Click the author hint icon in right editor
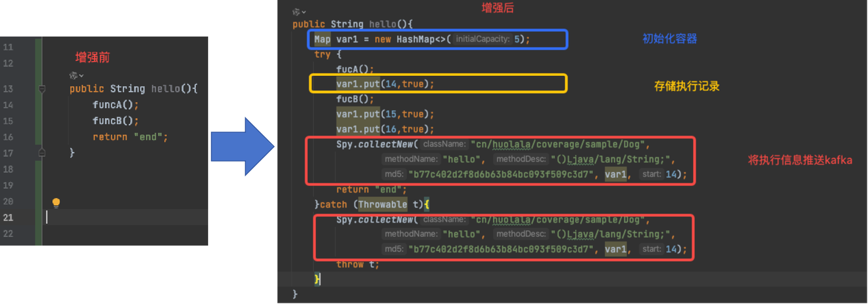Image resolution: width=868 pixels, height=304 pixels. [x=296, y=12]
